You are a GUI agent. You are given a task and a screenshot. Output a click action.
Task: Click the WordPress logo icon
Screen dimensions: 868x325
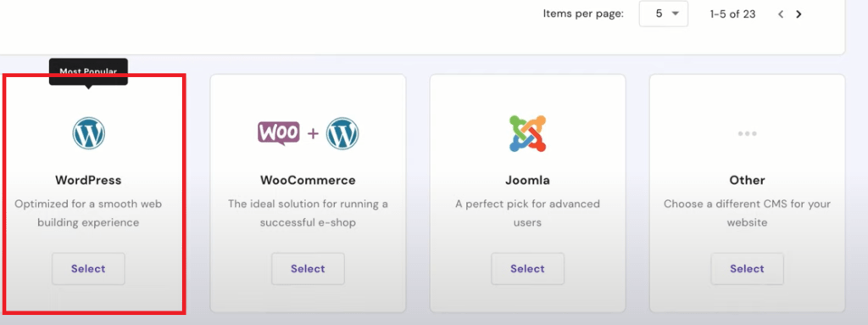coord(88,133)
